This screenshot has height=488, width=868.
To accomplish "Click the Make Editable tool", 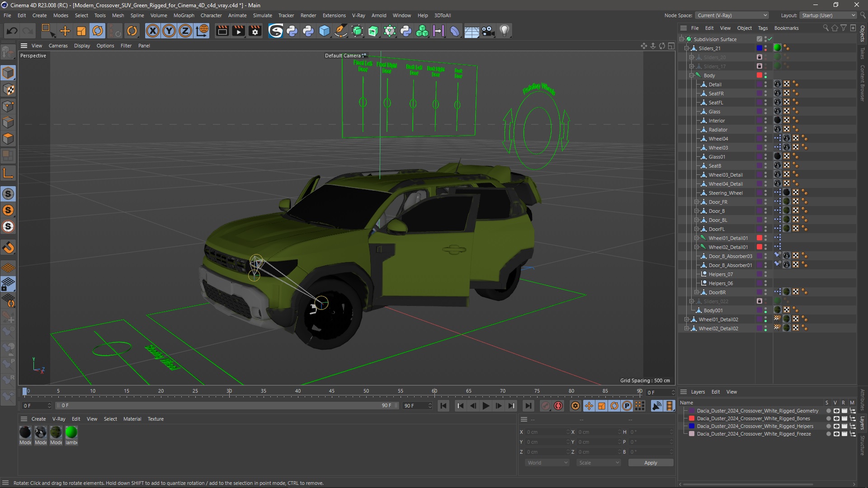I will click(x=8, y=53).
